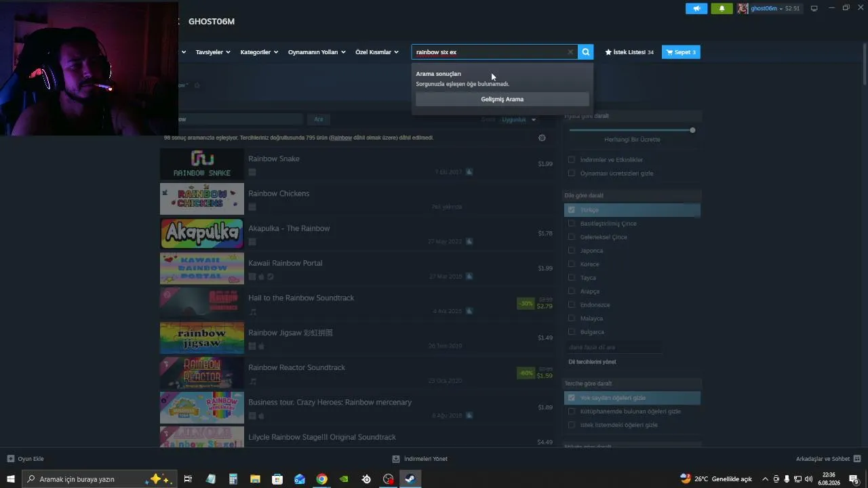Click the Windows taskbar search box

pos(100,479)
